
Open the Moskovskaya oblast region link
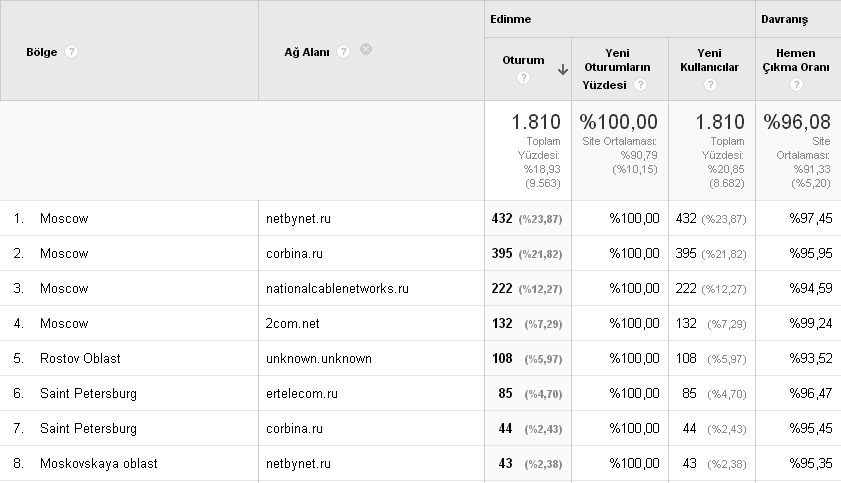click(99, 464)
